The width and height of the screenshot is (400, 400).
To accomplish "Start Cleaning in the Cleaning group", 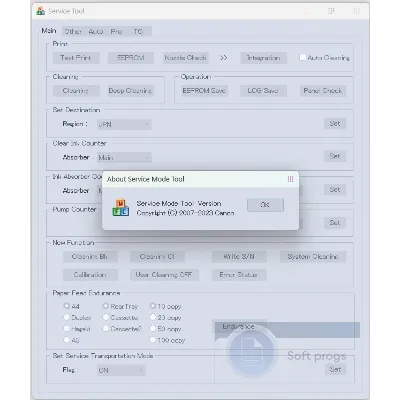I will coord(76,91).
